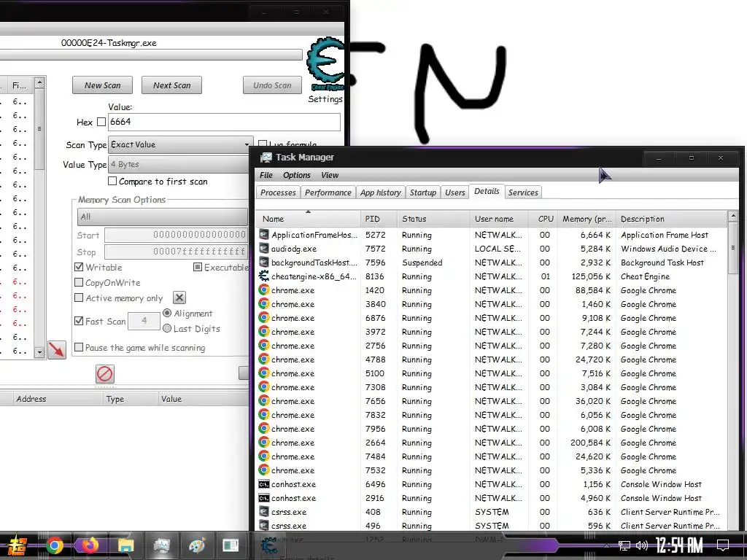Show hidden tray icons chevron

click(x=606, y=545)
